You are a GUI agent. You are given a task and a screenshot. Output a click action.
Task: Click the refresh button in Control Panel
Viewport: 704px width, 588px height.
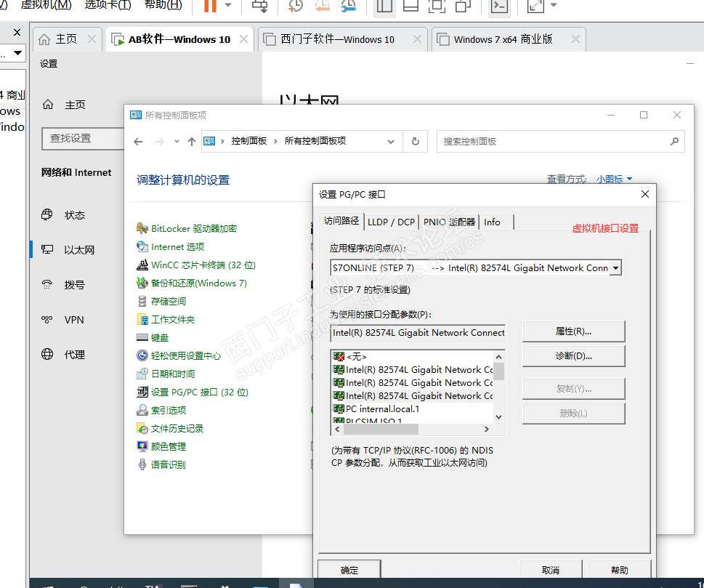click(416, 142)
